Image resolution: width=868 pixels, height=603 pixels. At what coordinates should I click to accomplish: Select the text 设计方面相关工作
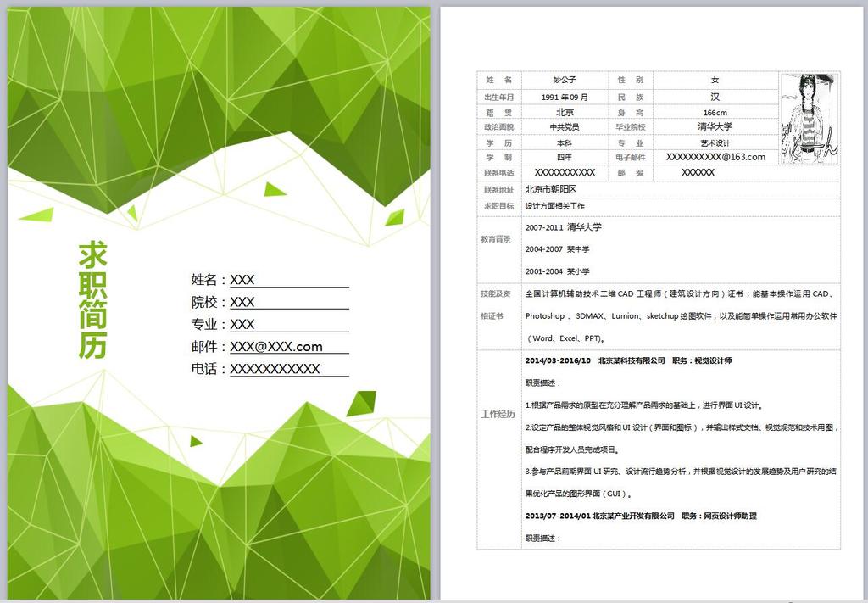[554, 206]
